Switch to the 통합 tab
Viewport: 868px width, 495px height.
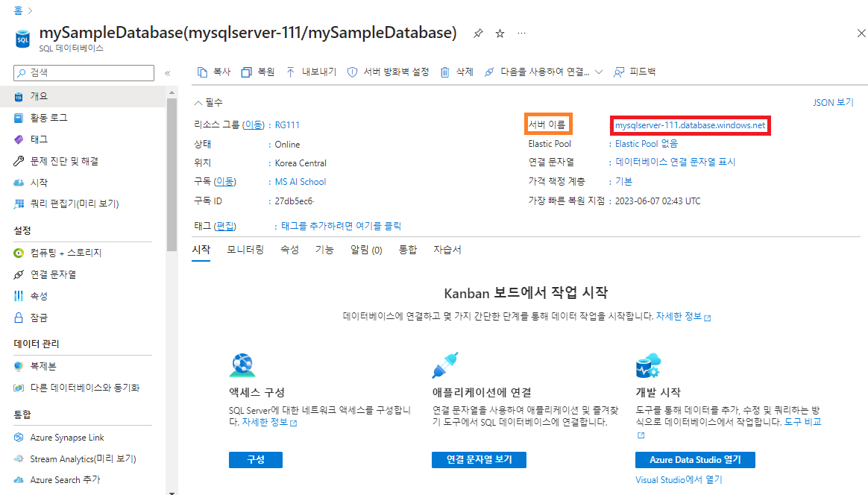[x=408, y=250]
